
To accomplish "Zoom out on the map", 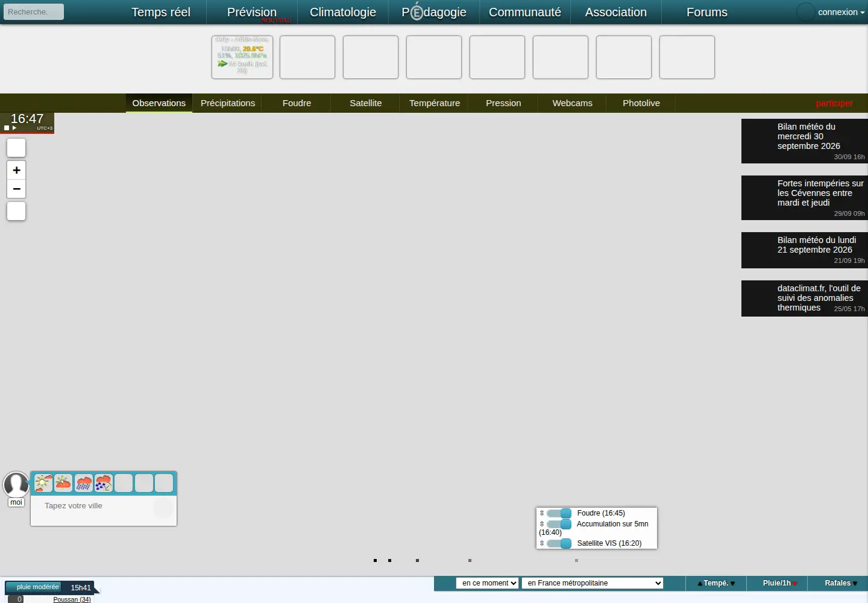I will [16, 189].
